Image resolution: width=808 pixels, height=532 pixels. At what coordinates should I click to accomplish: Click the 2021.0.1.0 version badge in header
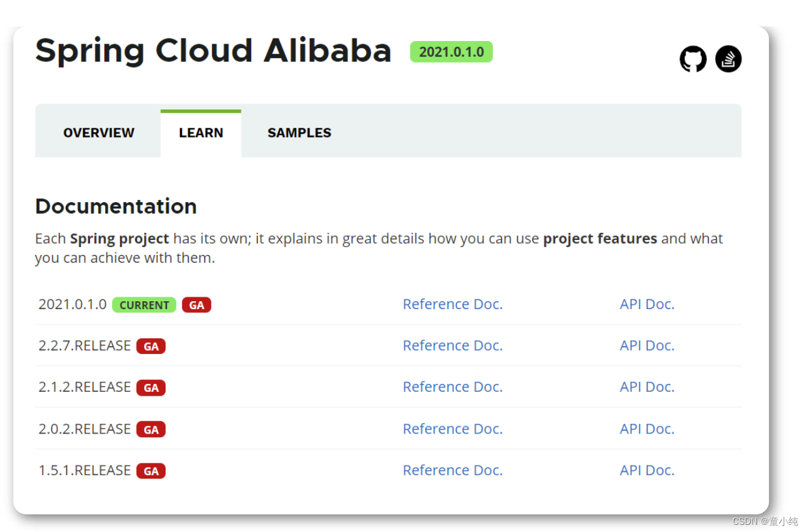(x=451, y=52)
